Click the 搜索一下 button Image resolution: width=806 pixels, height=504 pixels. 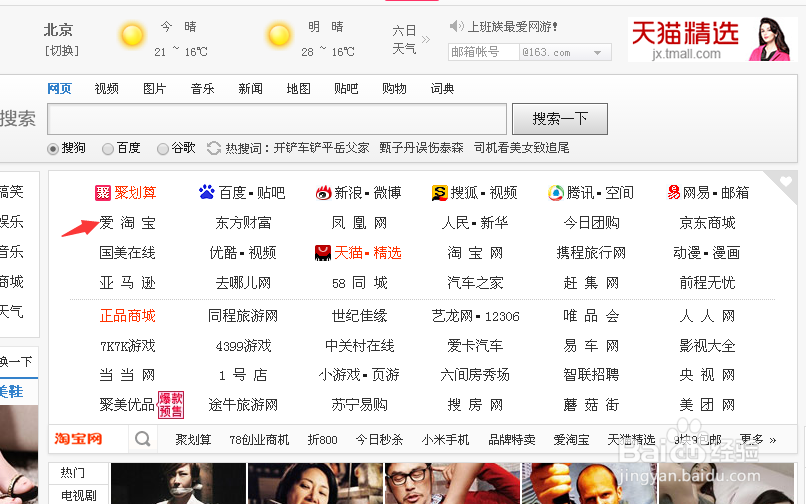[560, 119]
